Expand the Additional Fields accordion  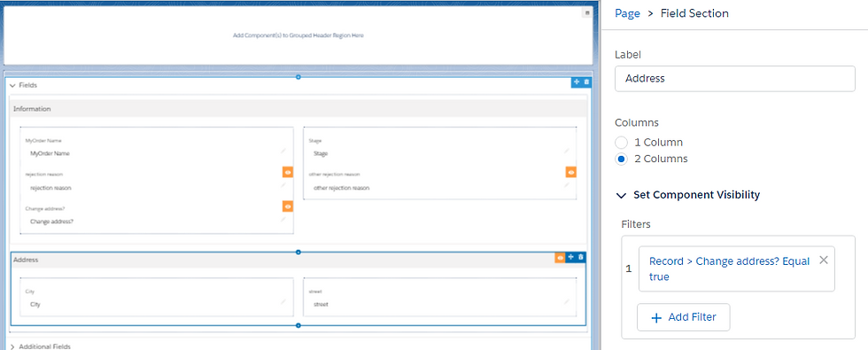[x=12, y=346]
